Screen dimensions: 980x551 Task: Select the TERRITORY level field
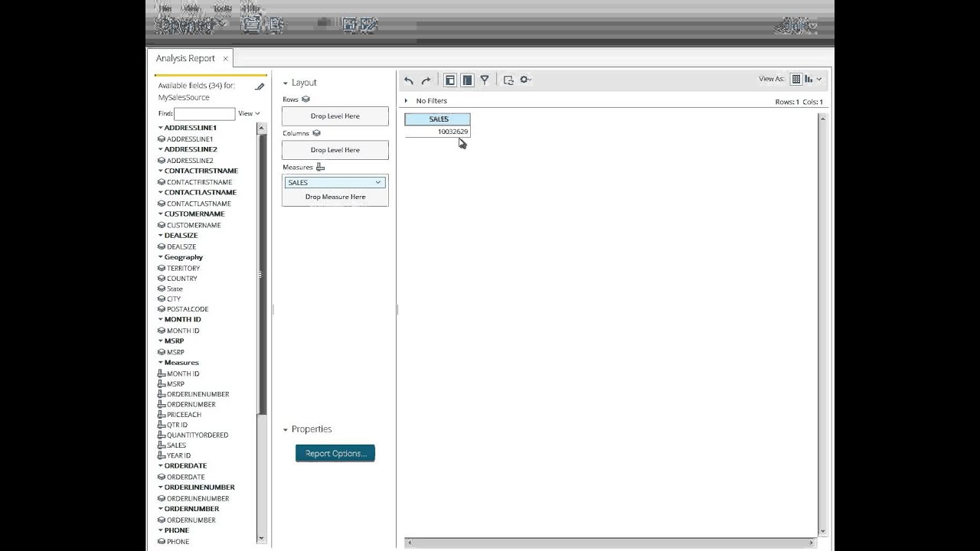(183, 268)
